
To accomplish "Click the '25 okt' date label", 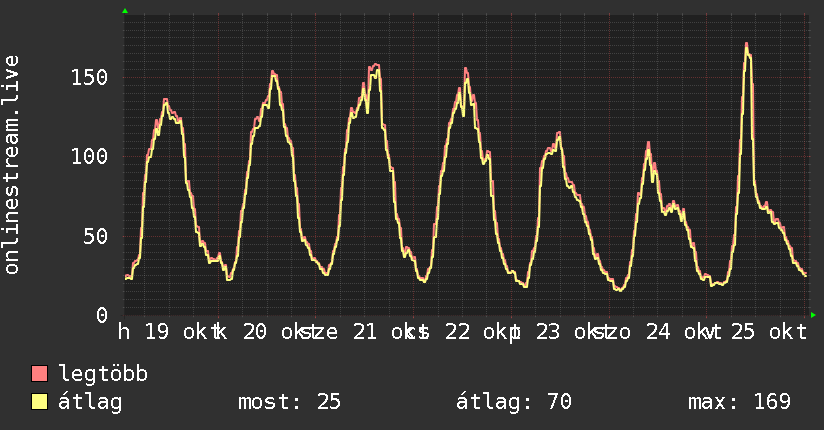I will (x=768, y=332).
